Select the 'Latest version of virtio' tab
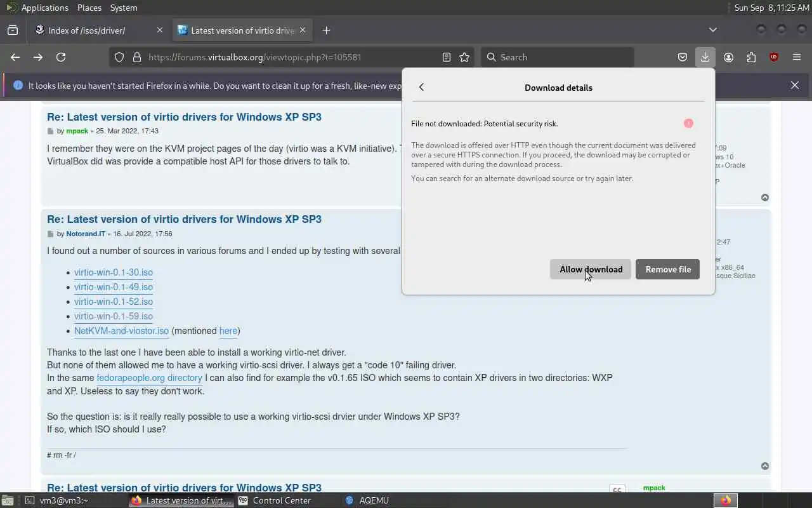Viewport: 812px width, 508px height. [x=241, y=30]
